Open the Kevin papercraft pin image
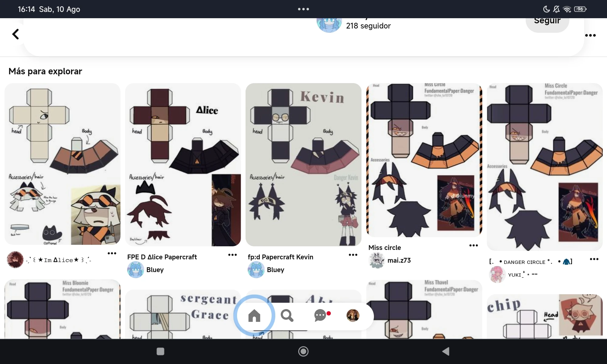The image size is (607, 364). tap(303, 164)
